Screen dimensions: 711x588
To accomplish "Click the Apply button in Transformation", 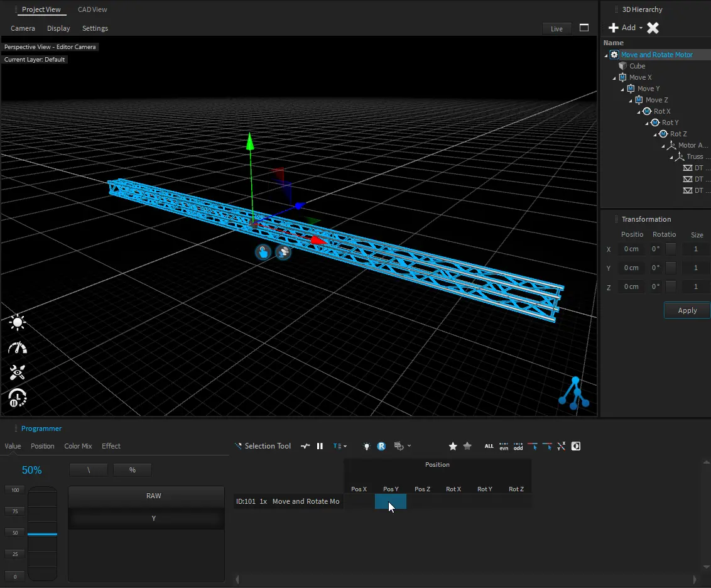I will (x=687, y=310).
